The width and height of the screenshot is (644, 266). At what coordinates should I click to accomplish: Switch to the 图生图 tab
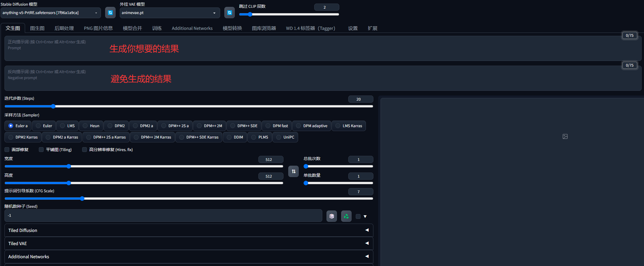coord(37,28)
